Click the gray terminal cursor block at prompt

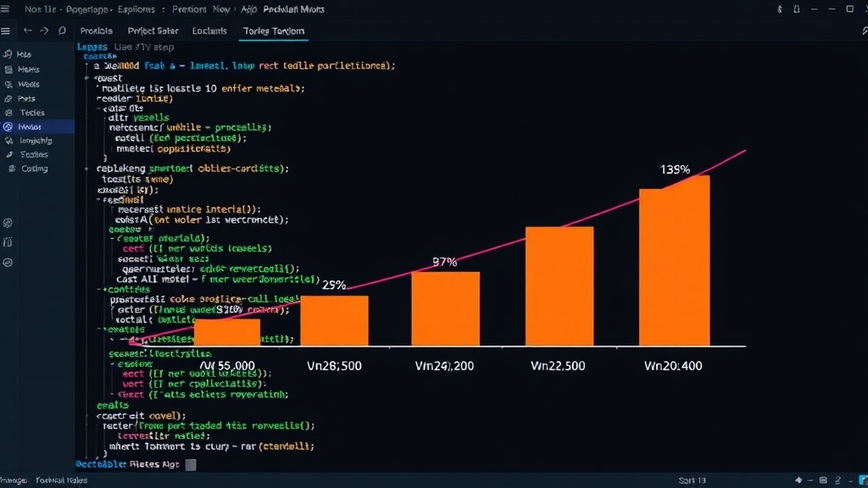tap(191, 465)
